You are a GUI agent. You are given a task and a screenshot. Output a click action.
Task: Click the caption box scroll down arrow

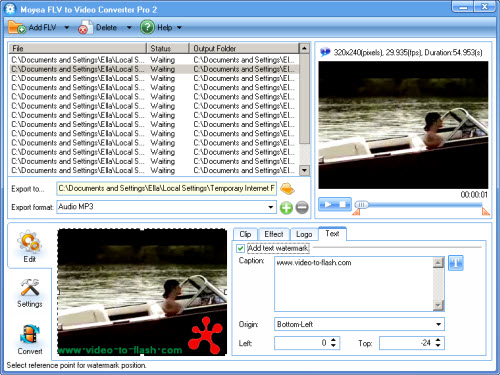438,305
